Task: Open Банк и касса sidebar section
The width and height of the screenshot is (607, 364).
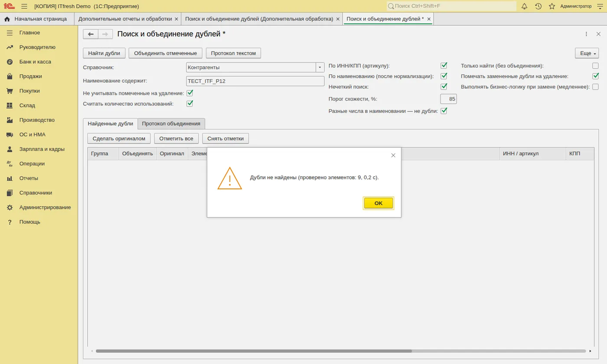Action: (x=35, y=62)
